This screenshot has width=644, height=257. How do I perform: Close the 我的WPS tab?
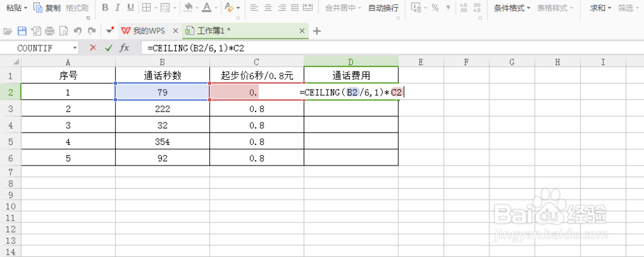(x=175, y=31)
